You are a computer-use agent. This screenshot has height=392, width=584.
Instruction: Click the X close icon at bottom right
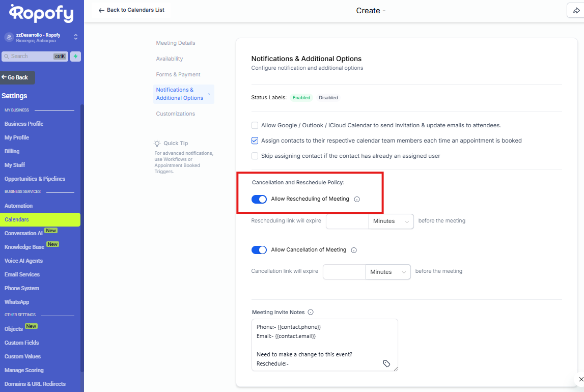coord(581,379)
